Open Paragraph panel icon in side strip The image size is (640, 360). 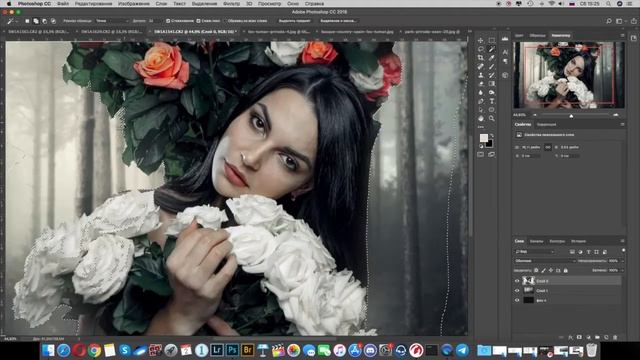point(505,61)
